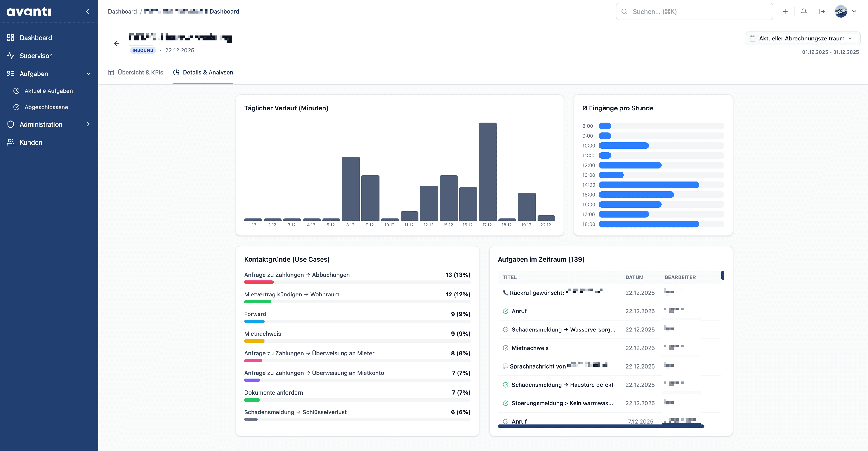Open Kunden in the sidebar
The width and height of the screenshot is (868, 451).
pos(31,143)
